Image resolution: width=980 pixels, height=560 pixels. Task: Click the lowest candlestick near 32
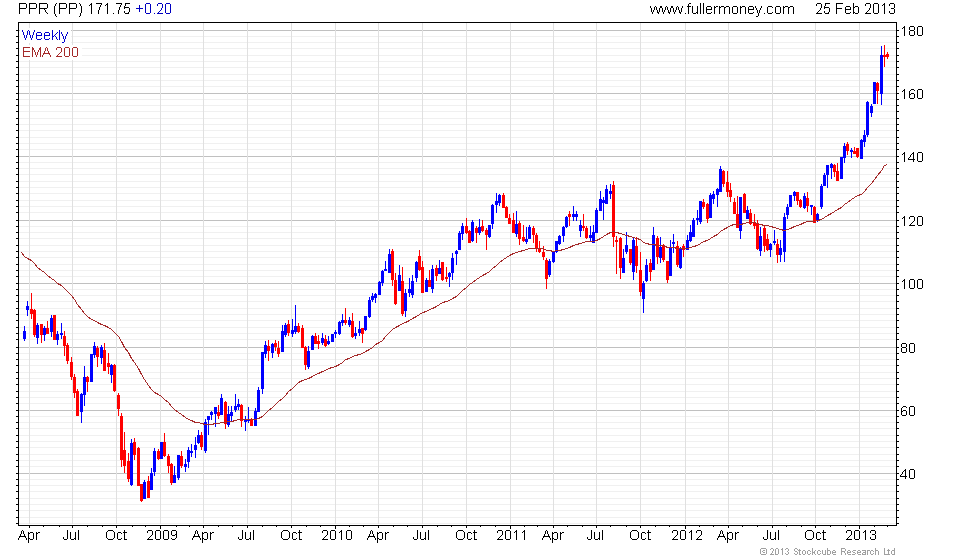click(142, 491)
